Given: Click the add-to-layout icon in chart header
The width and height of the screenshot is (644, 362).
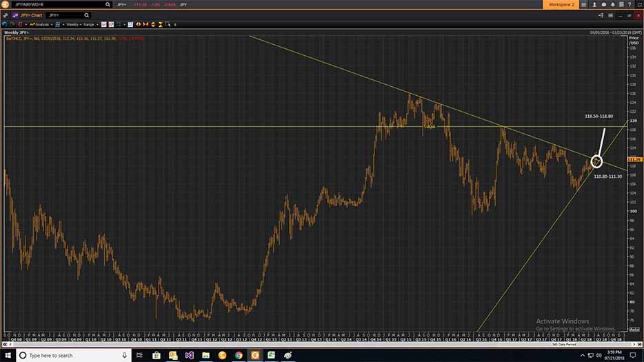Looking at the screenshot, I should coord(601,15).
